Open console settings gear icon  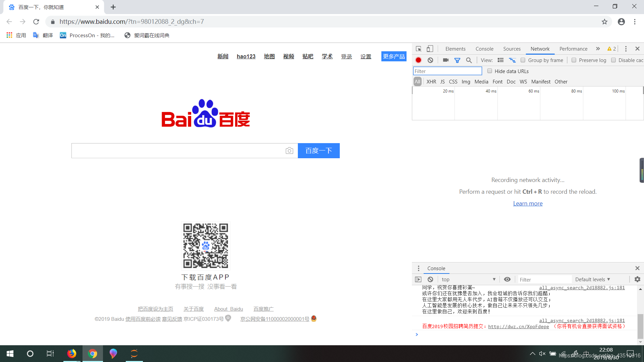pos(637,279)
